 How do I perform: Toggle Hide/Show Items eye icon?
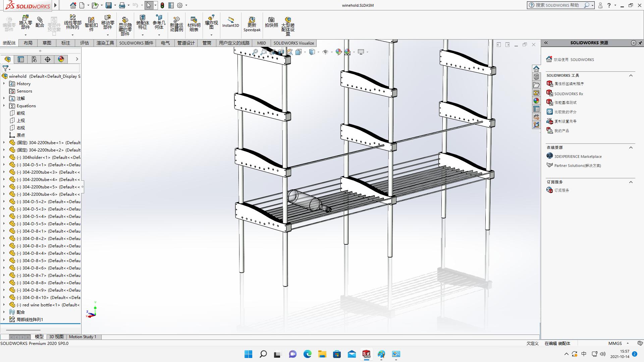(x=326, y=52)
